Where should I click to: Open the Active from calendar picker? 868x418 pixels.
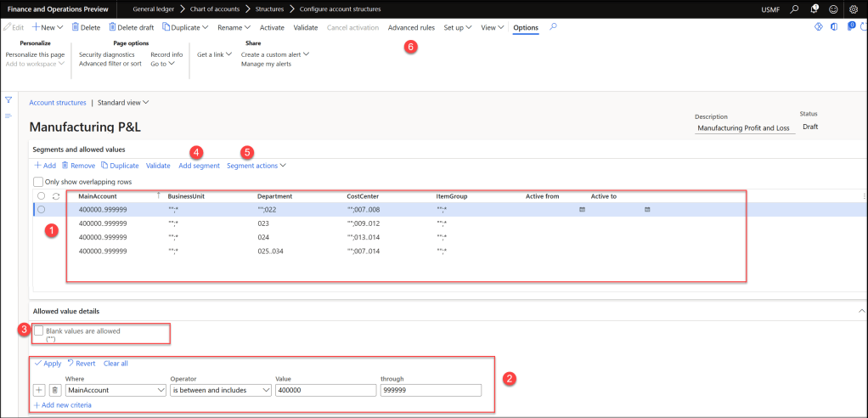pyautogui.click(x=582, y=209)
